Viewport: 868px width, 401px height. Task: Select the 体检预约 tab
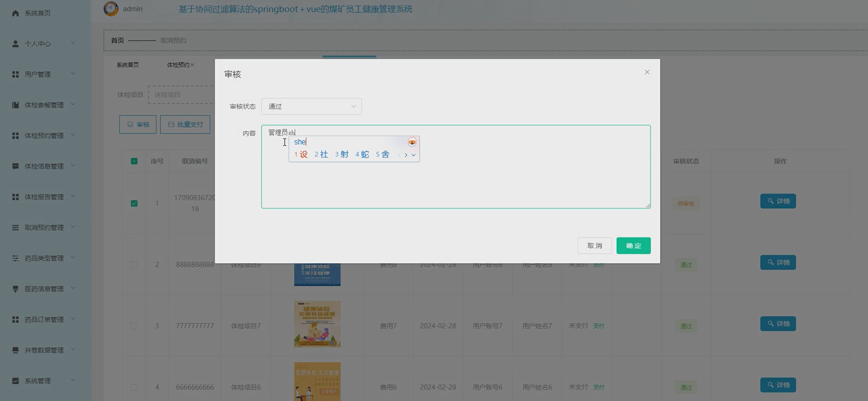tap(178, 65)
